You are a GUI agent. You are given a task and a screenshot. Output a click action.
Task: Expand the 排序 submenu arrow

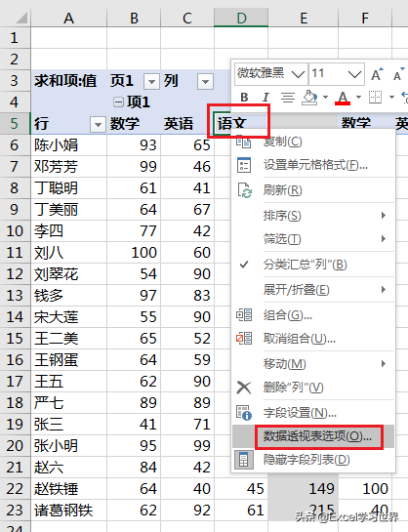pos(384,216)
